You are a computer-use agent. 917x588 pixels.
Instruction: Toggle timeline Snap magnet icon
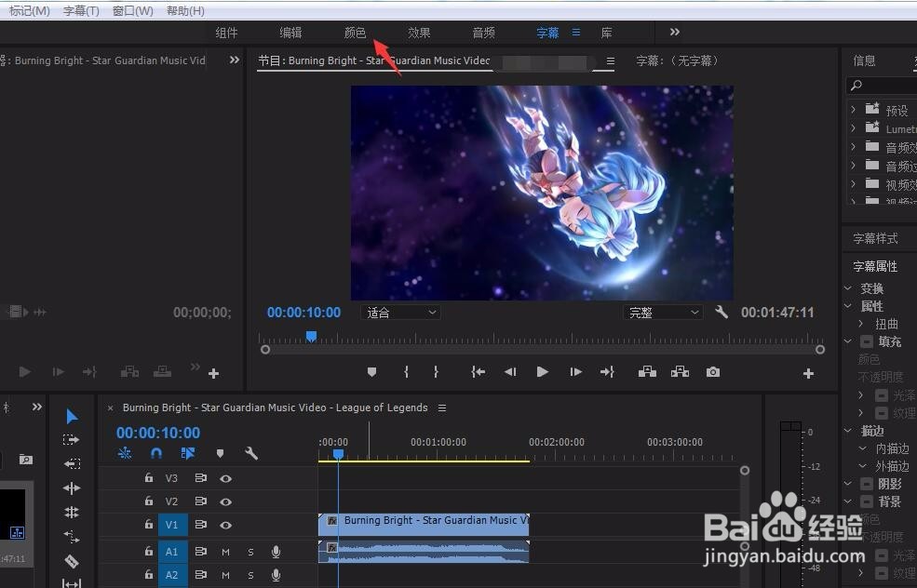pos(156,453)
